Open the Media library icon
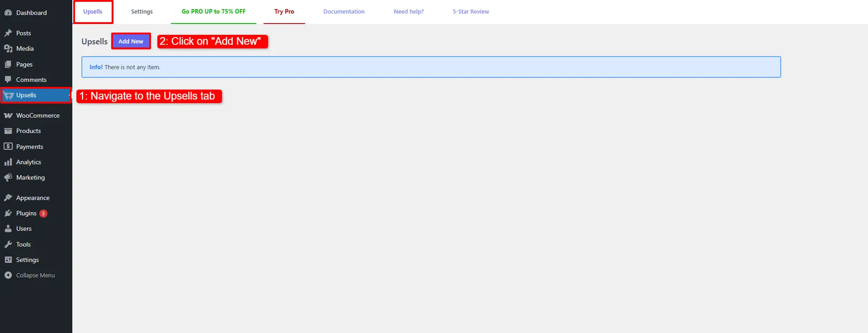This screenshot has height=333, width=868. tap(8, 48)
